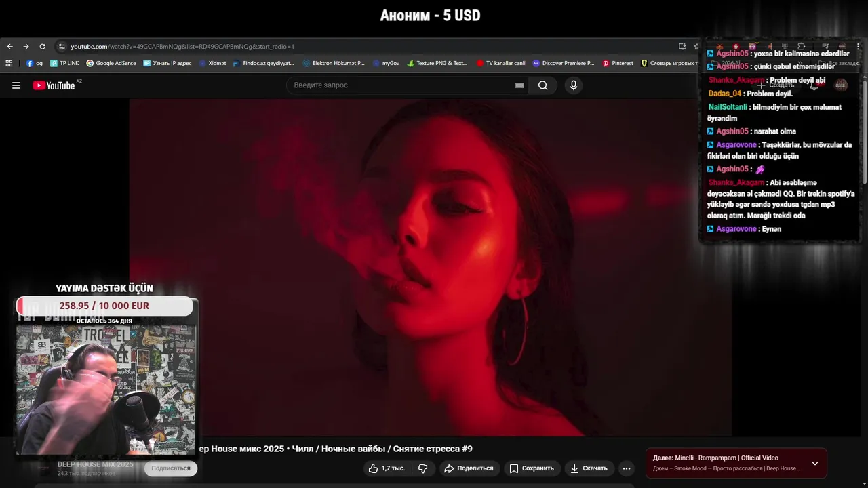Viewport: 868px width, 488px height.
Task: Go back with the browser back arrow
Action: coord(9,47)
